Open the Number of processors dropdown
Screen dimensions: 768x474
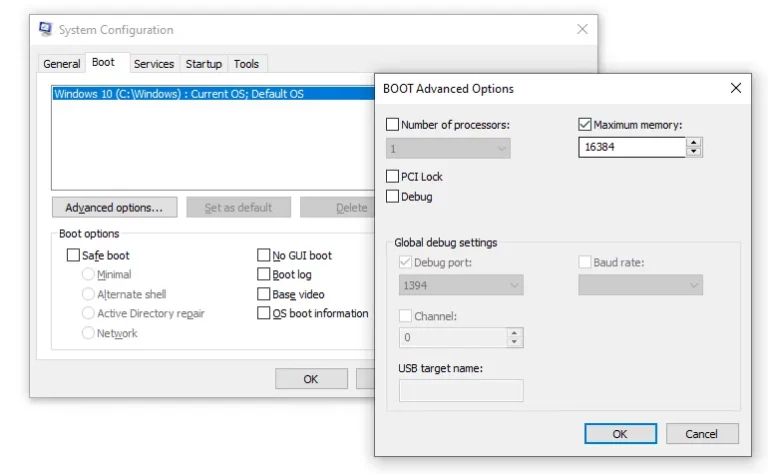coord(448,148)
